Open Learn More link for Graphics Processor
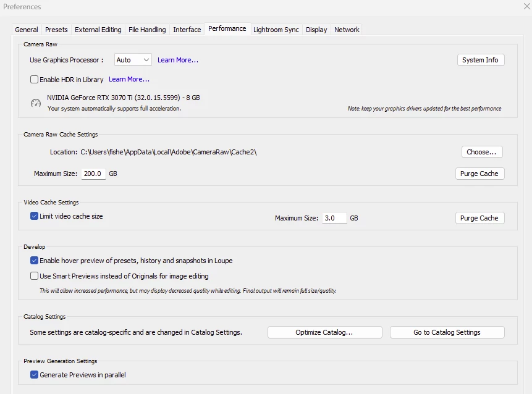The height and width of the screenshot is (394, 532). click(x=178, y=60)
